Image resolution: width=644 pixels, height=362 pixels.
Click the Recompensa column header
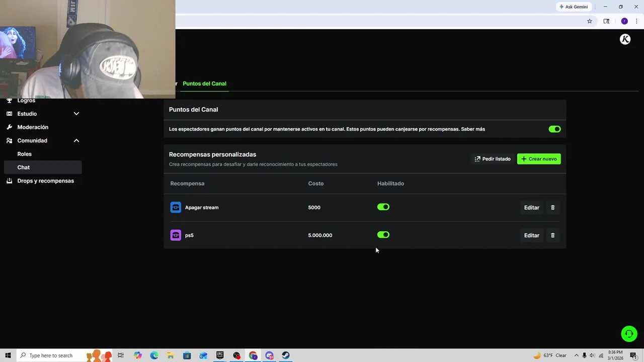point(187,184)
